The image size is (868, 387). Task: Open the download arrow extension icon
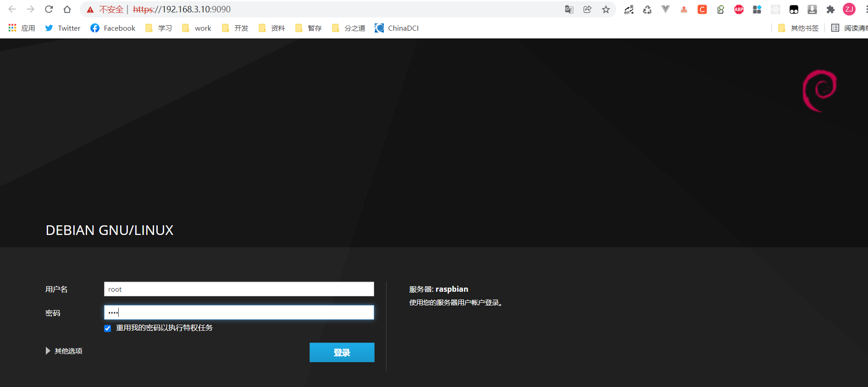812,10
